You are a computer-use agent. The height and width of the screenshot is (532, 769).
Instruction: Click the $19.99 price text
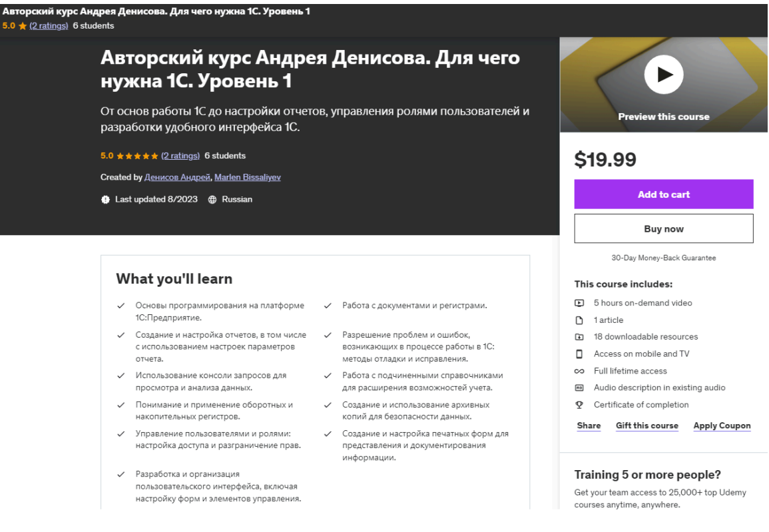point(605,159)
